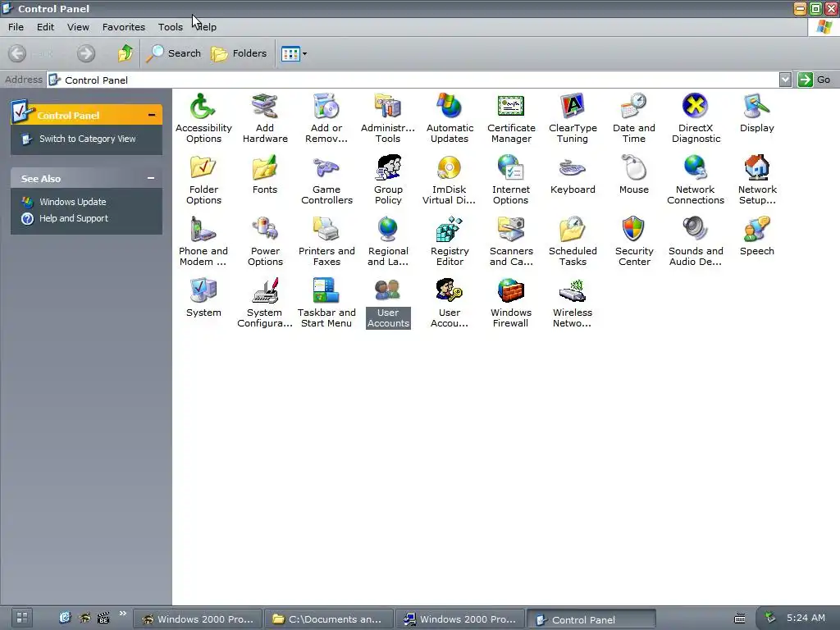840x630 pixels.
Task: Select Sounds and Audio Devices icon
Action: pyautogui.click(x=696, y=241)
